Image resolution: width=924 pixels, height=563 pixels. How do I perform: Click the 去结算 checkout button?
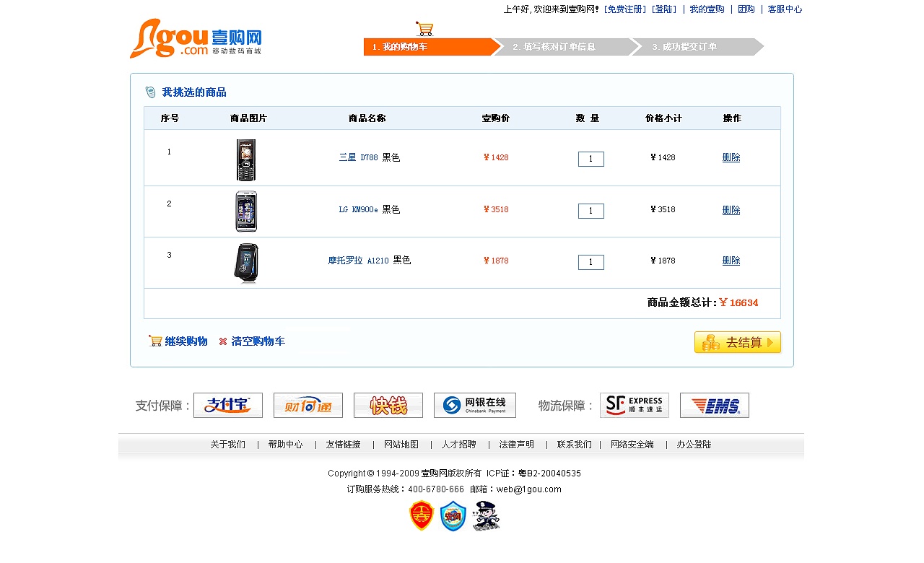(738, 342)
